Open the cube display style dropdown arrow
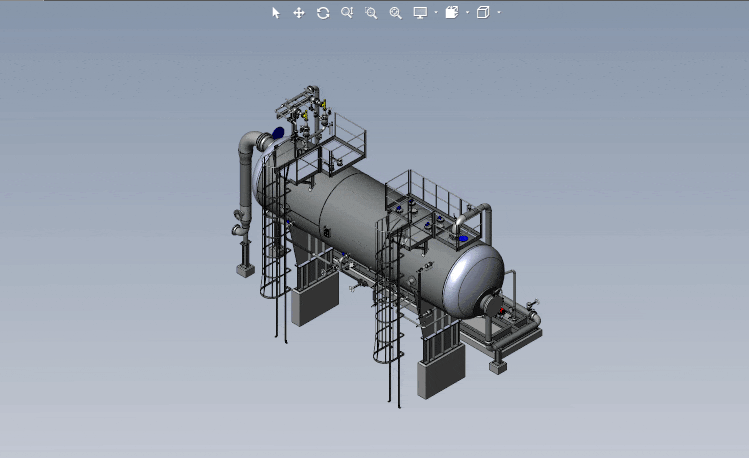 (499, 13)
